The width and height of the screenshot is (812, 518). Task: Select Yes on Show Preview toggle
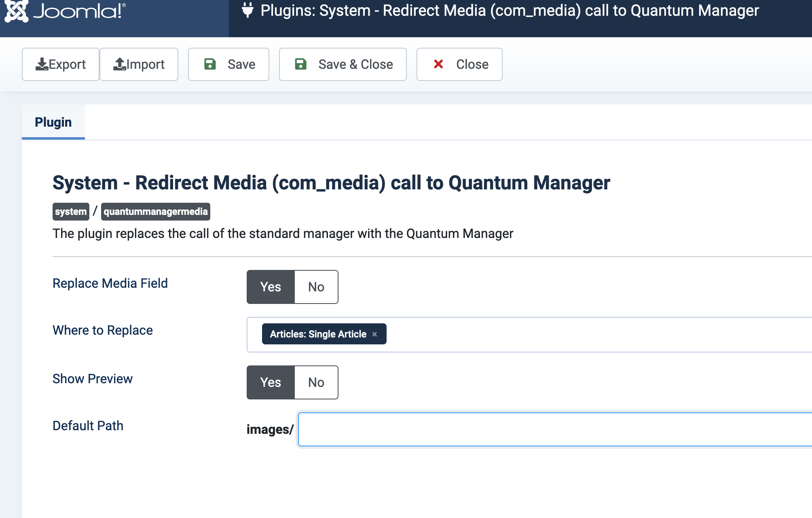pos(270,382)
